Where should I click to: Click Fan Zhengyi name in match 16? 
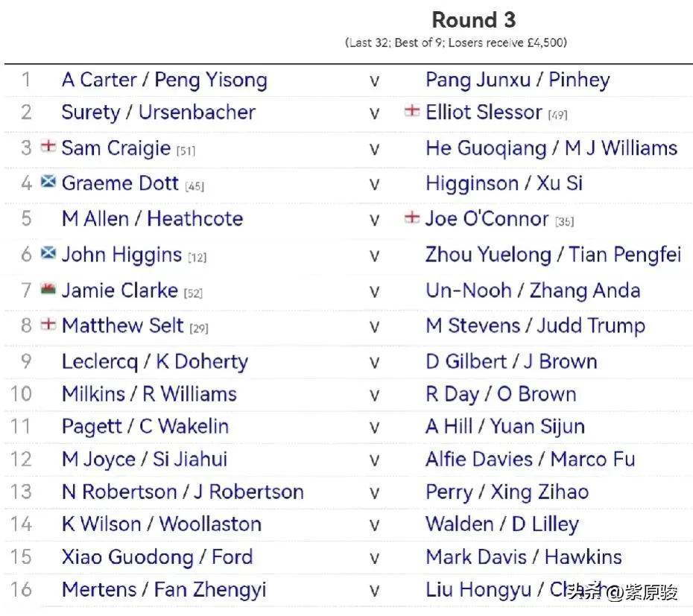coord(210,590)
